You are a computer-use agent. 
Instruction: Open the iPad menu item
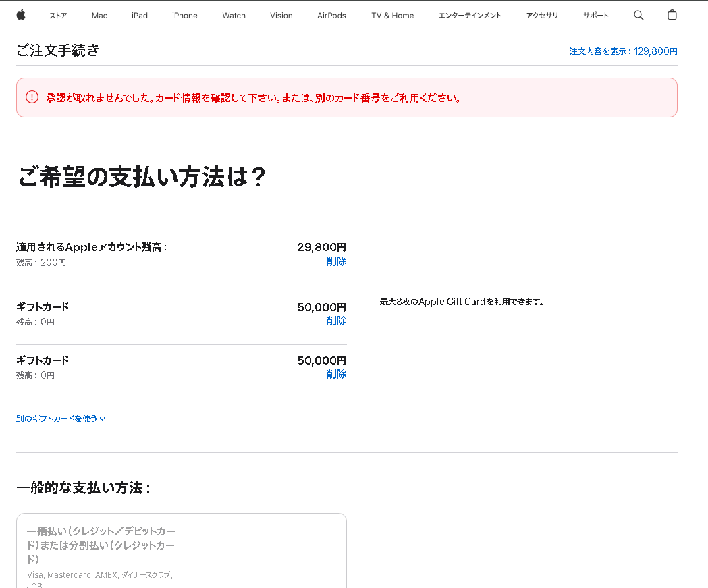[140, 16]
